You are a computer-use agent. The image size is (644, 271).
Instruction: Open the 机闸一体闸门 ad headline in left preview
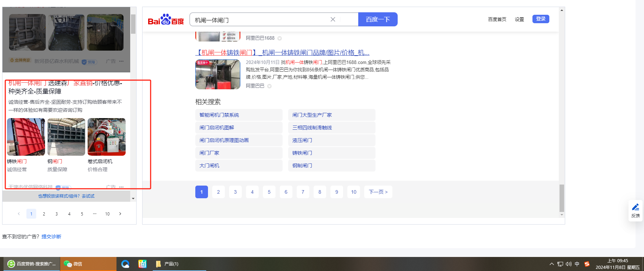(x=65, y=87)
